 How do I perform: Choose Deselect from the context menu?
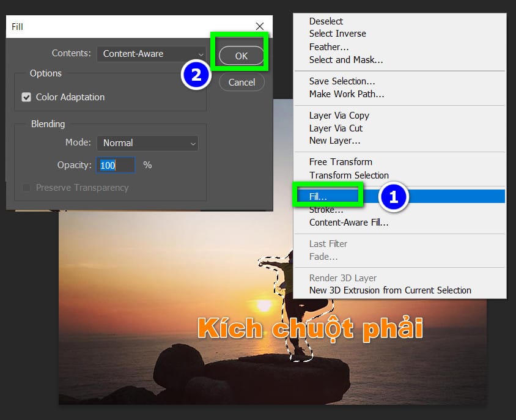[326, 21]
